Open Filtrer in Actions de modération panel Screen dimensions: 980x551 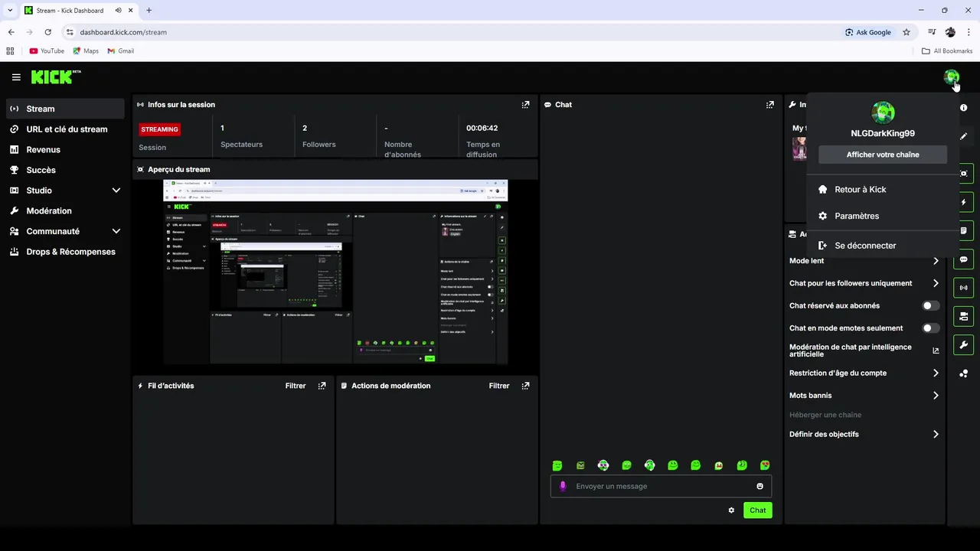click(x=499, y=386)
